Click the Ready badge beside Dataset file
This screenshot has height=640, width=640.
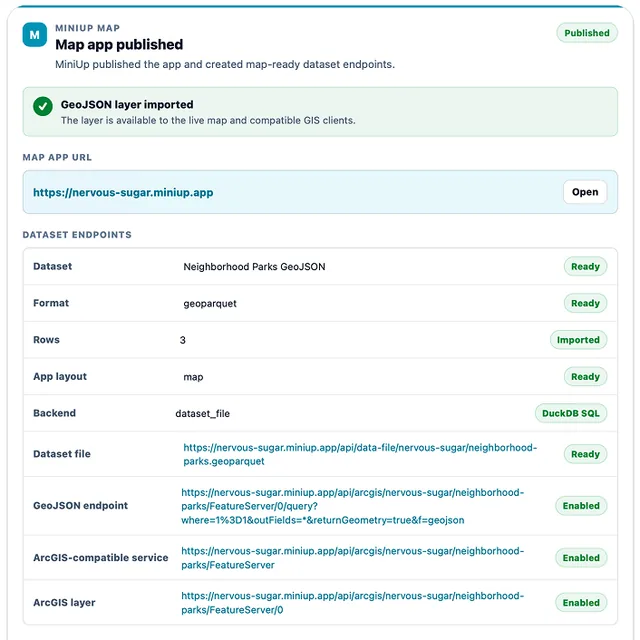585,454
